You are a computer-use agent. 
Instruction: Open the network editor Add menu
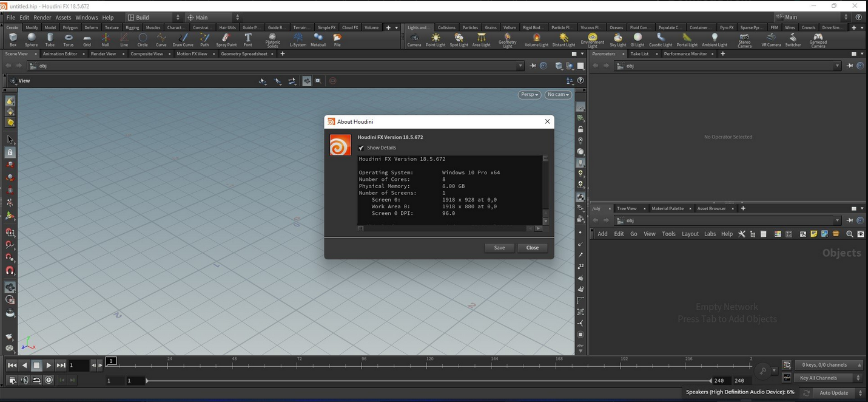[602, 234]
